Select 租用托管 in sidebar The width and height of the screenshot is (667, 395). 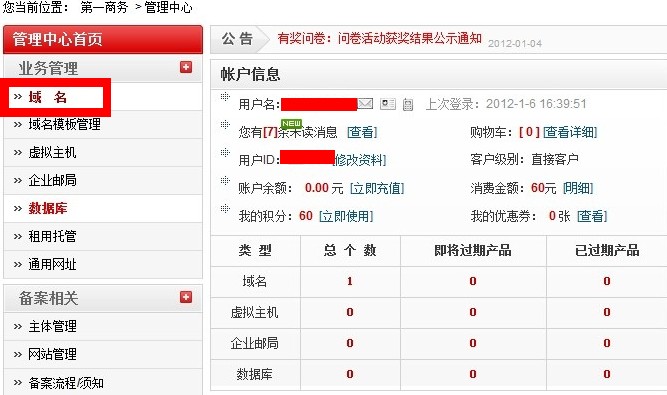[52, 236]
